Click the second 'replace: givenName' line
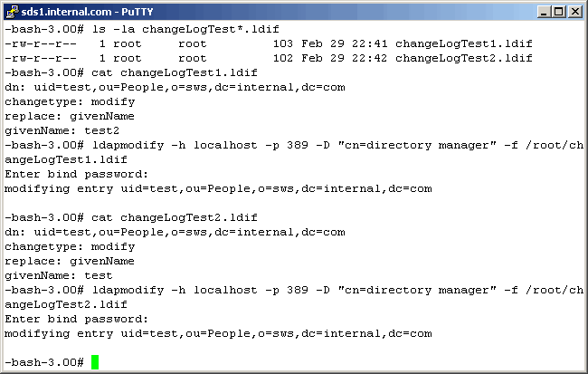This screenshot has height=374, width=588. tap(69, 261)
